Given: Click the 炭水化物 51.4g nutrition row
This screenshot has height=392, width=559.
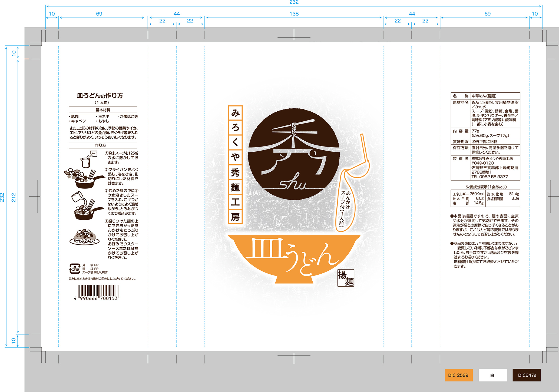Looking at the screenshot, I should (503, 194).
